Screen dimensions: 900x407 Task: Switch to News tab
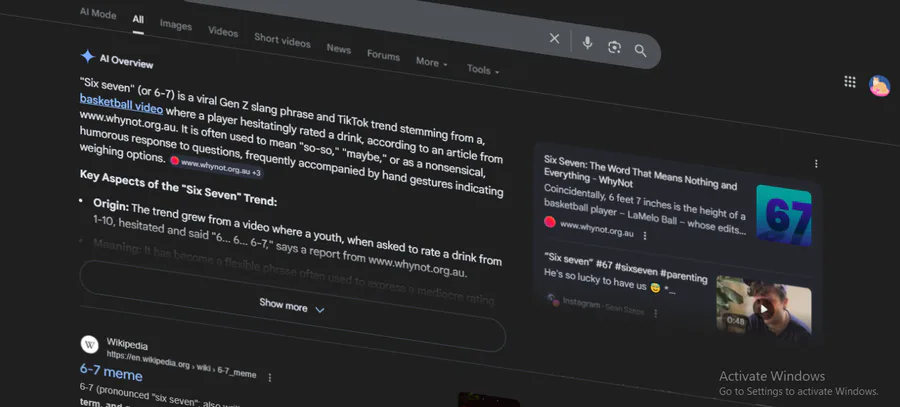[x=339, y=48]
